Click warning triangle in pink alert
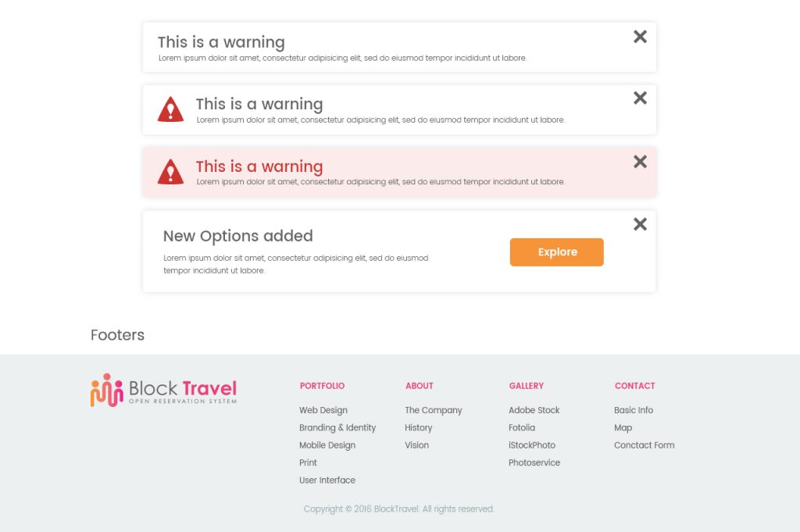 pos(170,171)
